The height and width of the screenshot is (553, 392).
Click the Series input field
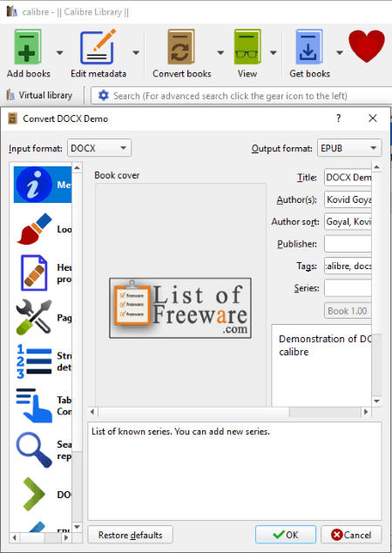348,288
